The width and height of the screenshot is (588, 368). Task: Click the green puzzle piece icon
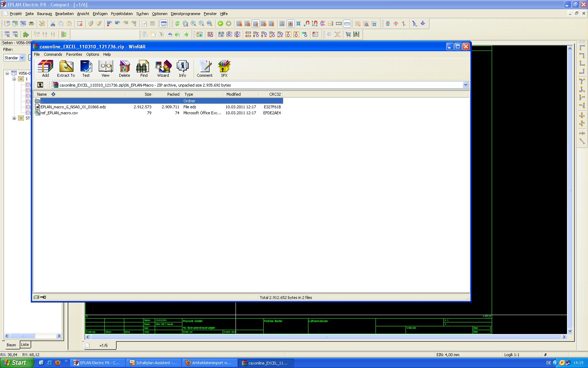click(x=26, y=34)
